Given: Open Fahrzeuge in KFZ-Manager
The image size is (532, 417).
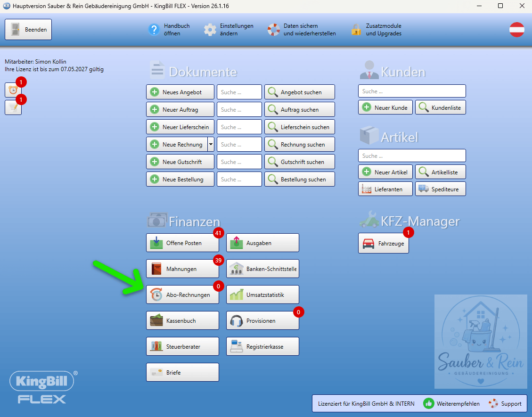Looking at the screenshot, I should pyautogui.click(x=384, y=243).
